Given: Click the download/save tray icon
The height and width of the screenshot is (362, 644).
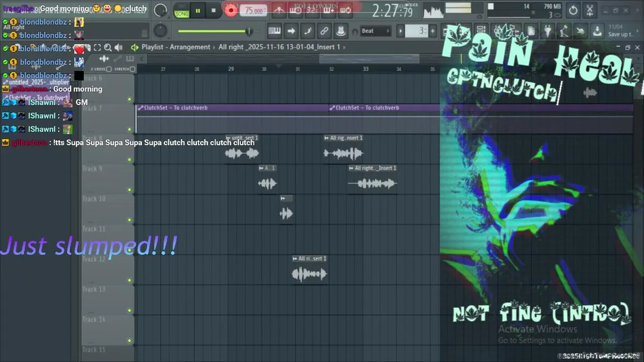Looking at the screenshot, I should [x=597, y=31].
